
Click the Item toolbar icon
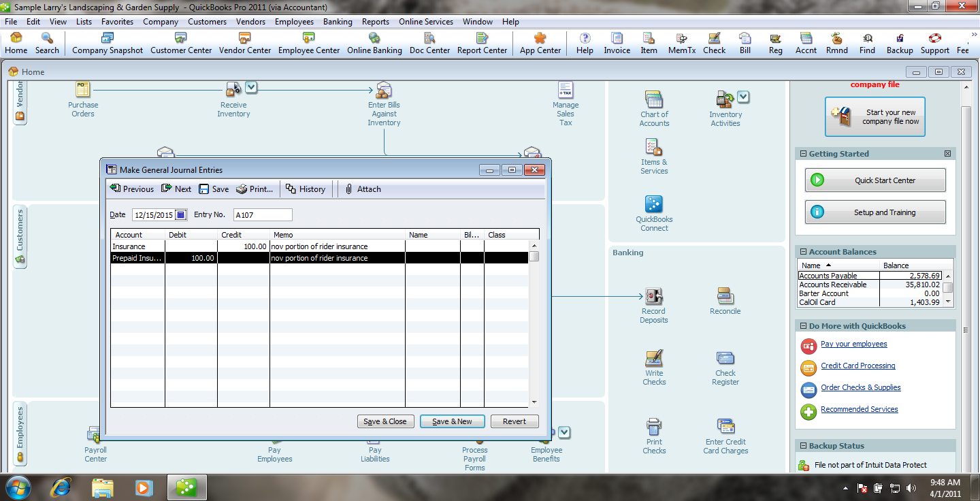pos(649,43)
